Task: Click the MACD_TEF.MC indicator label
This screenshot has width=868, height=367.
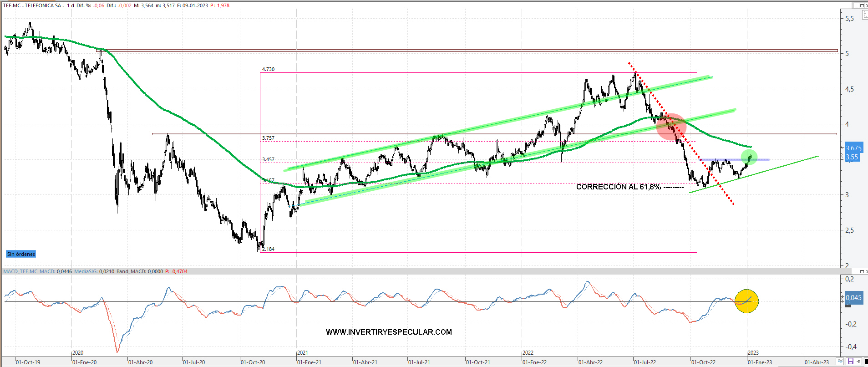Action: point(20,271)
